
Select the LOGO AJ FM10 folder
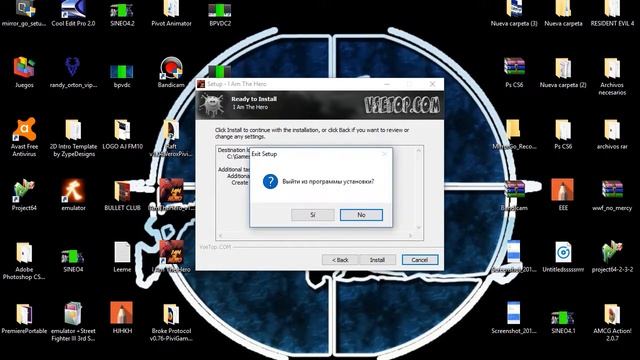click(122, 134)
